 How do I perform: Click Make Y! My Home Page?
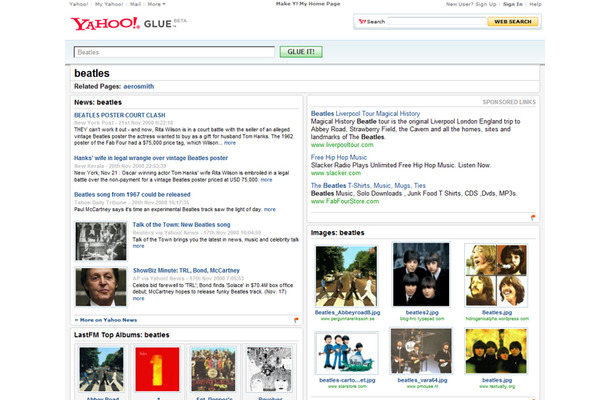(308, 4)
